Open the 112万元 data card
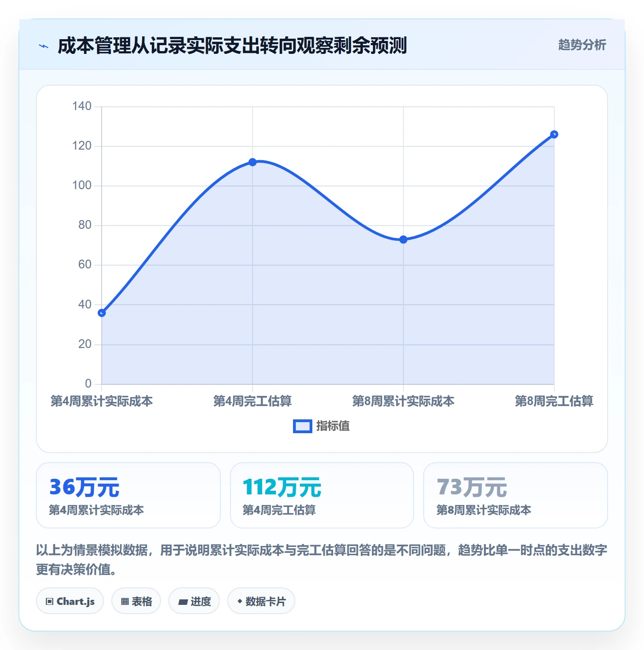The height and width of the screenshot is (650, 644). click(322, 495)
